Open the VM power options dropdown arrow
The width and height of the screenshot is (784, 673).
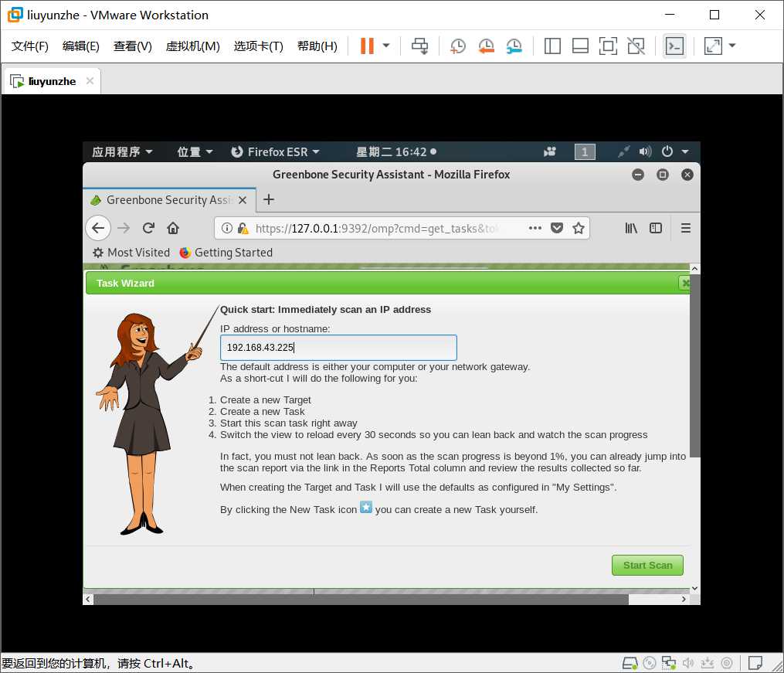coord(386,46)
